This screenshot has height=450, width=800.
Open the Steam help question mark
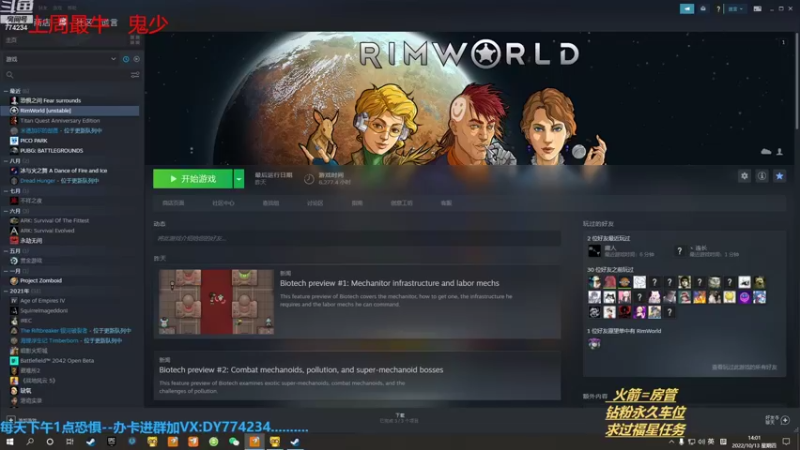pos(718,9)
